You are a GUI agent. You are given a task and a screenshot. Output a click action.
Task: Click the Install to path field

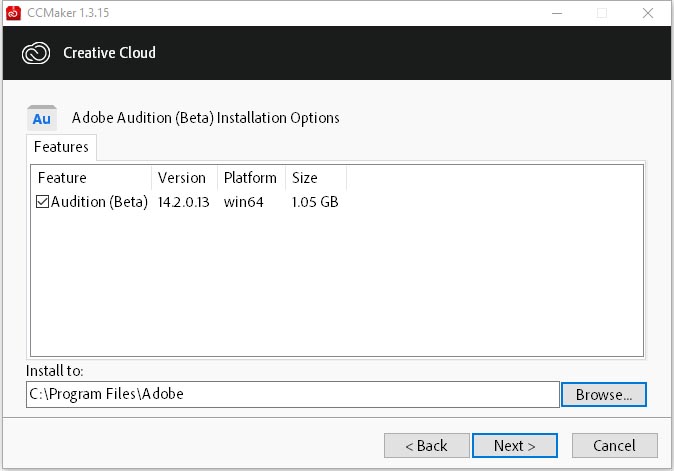coord(292,394)
